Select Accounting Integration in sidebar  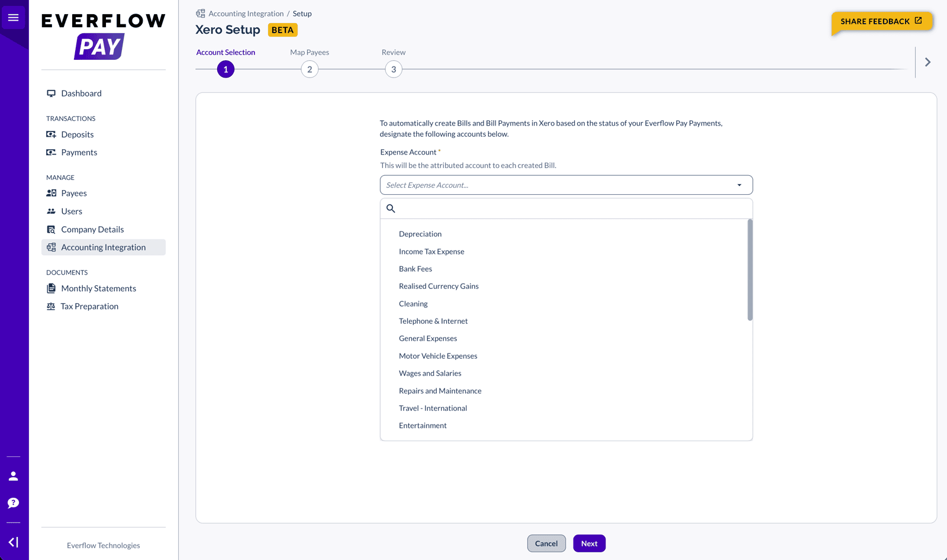pyautogui.click(x=103, y=247)
